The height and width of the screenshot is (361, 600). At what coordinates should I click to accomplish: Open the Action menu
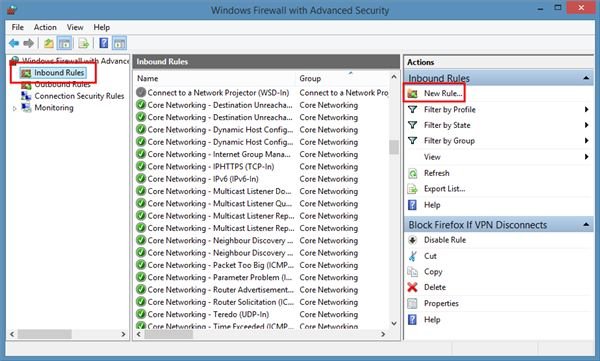(45, 27)
